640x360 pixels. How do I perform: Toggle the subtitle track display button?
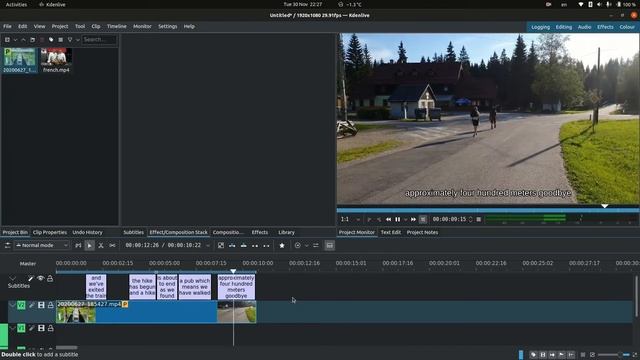pos(329,245)
